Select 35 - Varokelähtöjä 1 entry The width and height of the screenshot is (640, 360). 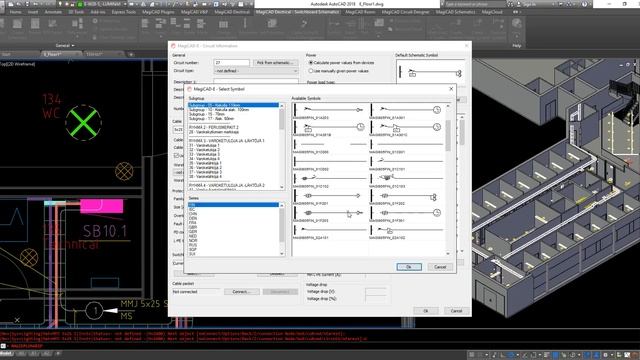(205, 163)
